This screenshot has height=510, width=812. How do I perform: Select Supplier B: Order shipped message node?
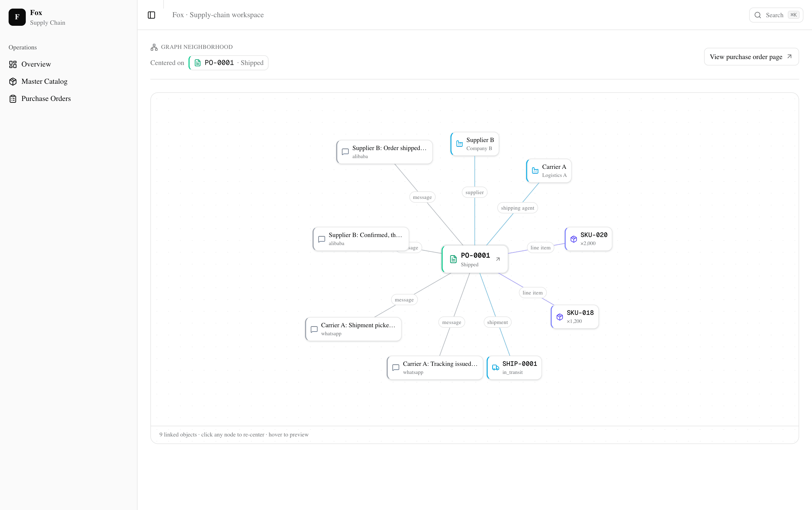click(x=385, y=152)
